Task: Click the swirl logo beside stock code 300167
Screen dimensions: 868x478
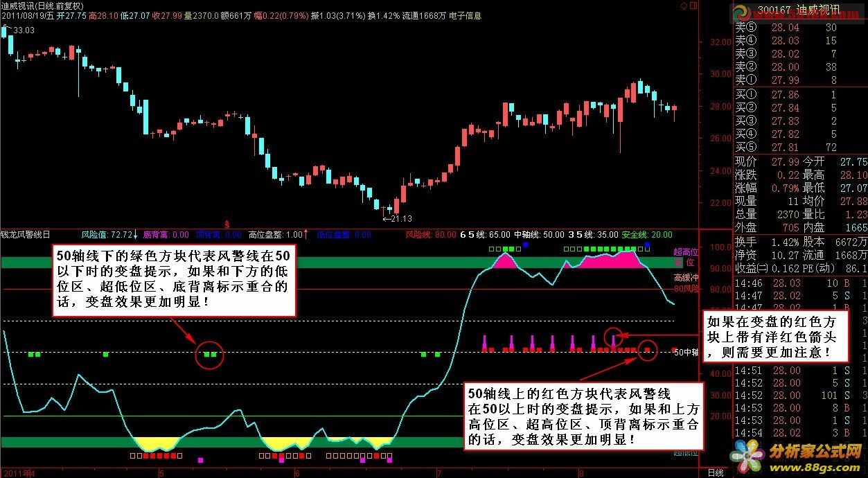Action: click(741, 13)
